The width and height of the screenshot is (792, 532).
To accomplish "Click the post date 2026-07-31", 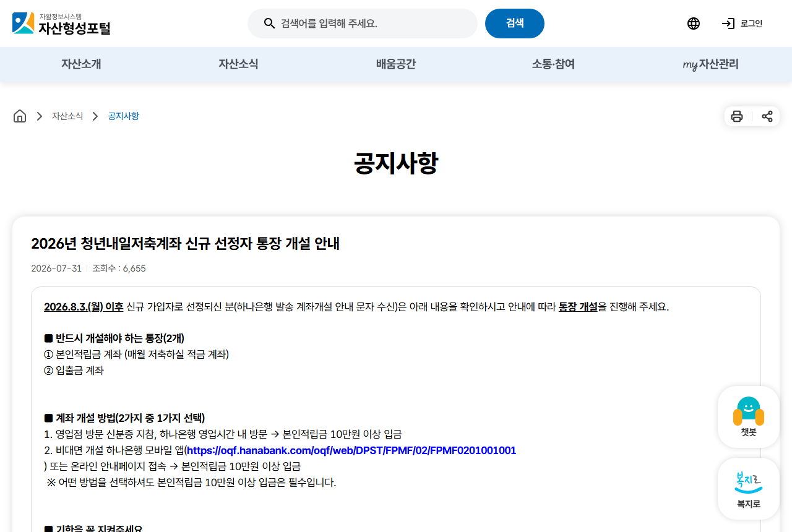I will click(x=56, y=268).
